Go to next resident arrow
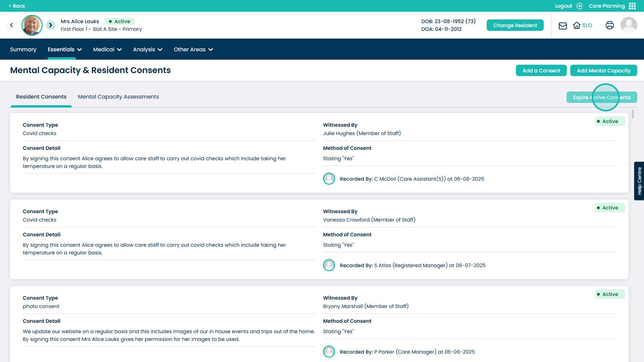Screen dimensions: 644x362 point(50,25)
